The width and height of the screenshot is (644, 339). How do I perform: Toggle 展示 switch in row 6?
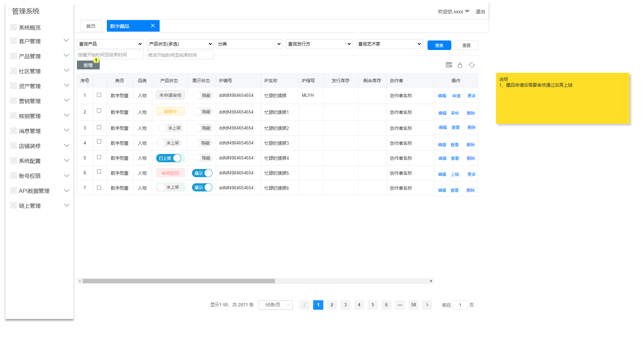point(202,173)
